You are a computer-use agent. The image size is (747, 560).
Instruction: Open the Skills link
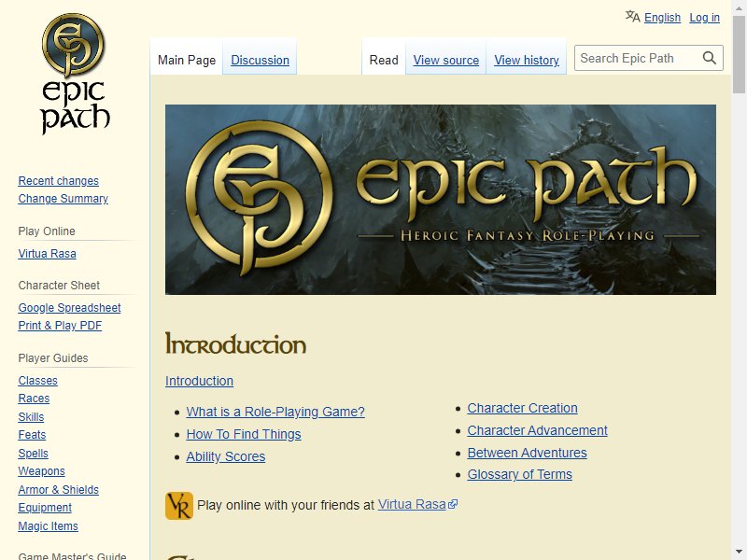click(31, 417)
